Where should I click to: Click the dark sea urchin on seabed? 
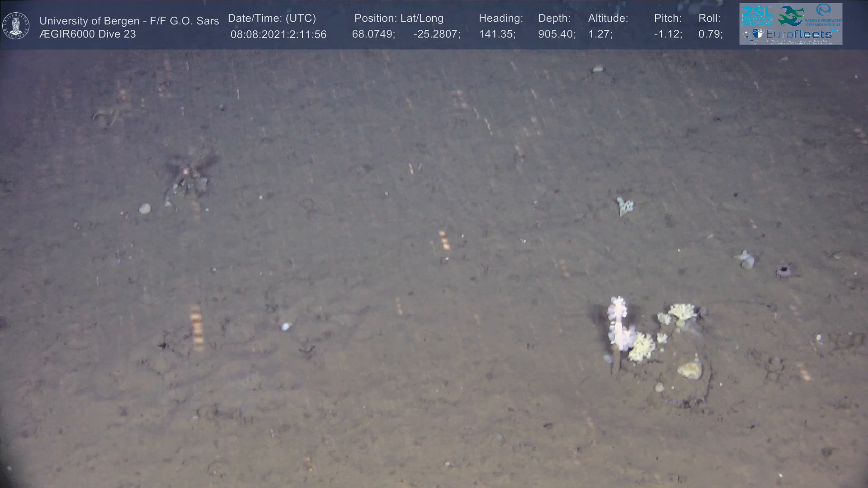783,271
